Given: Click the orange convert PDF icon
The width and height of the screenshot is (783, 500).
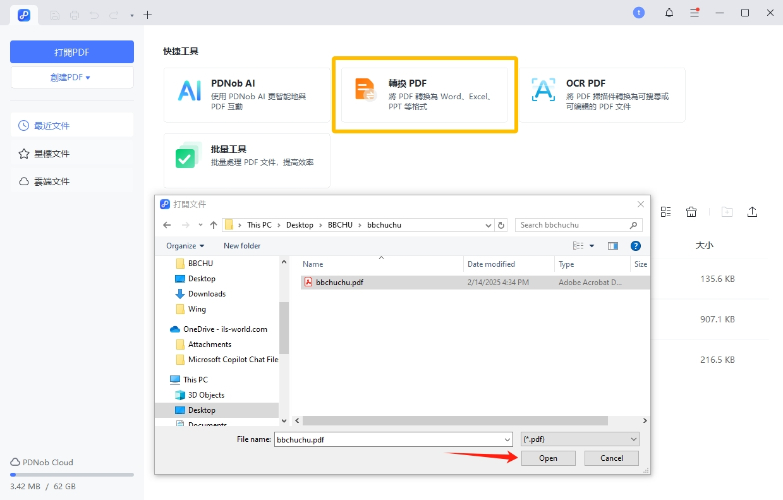Looking at the screenshot, I should 365,90.
